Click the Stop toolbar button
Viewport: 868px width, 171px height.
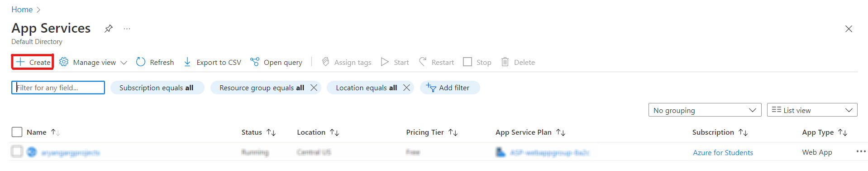(x=477, y=62)
